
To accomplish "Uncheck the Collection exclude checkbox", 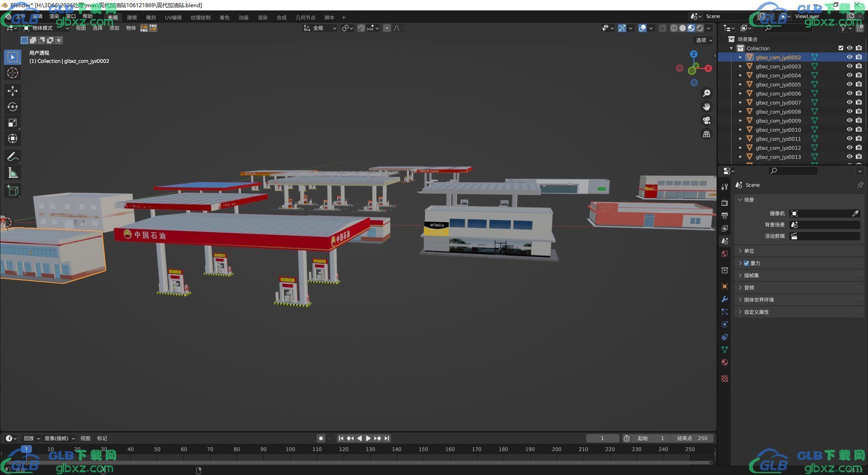I will point(841,48).
